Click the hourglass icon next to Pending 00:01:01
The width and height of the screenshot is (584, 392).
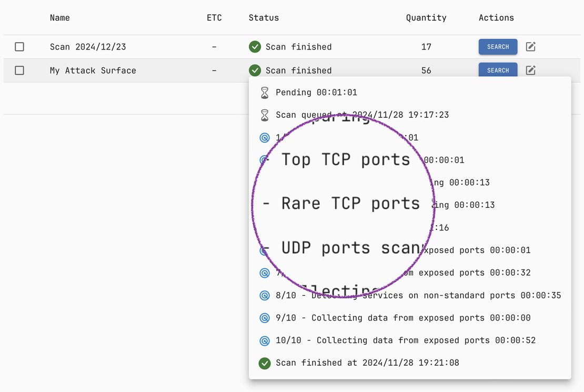pos(265,92)
